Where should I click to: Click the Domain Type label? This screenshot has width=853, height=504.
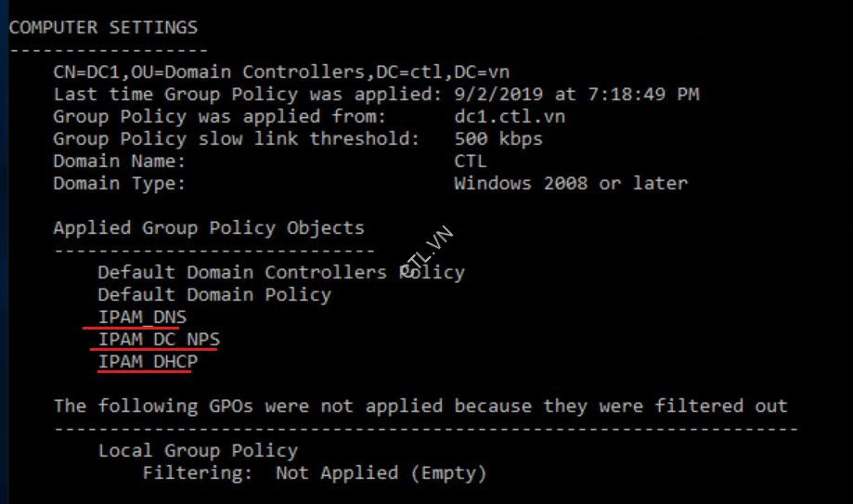point(120,183)
